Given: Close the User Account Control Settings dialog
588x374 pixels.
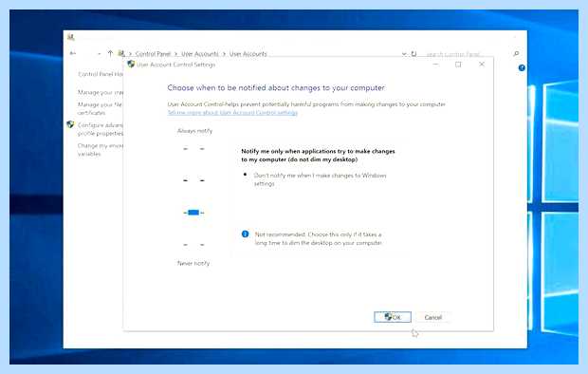Looking at the screenshot, I should 482,65.
